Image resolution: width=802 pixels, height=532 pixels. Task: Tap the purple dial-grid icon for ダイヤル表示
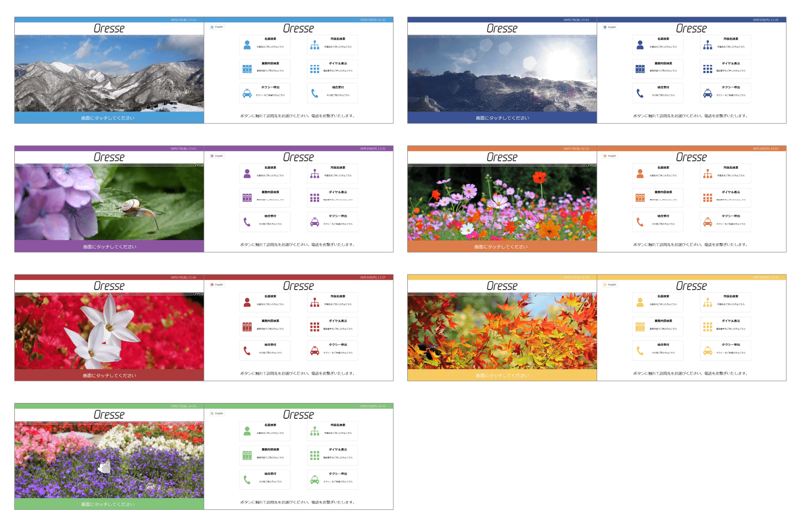(x=315, y=198)
